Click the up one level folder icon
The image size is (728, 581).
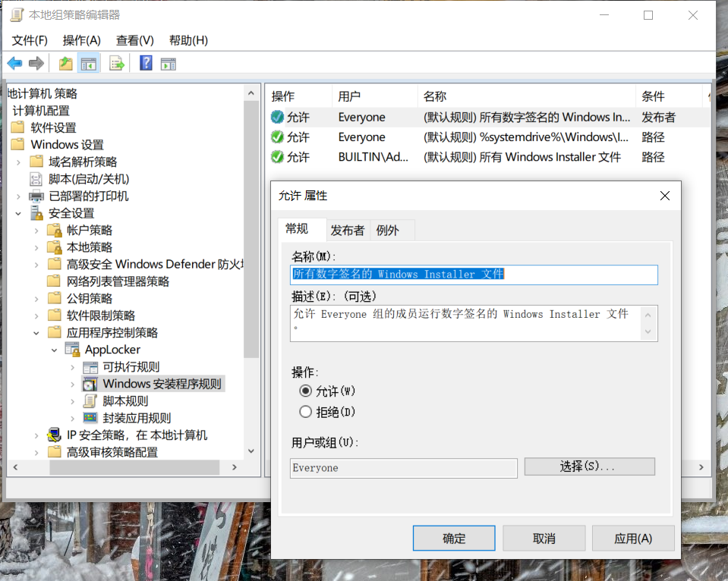coord(66,64)
